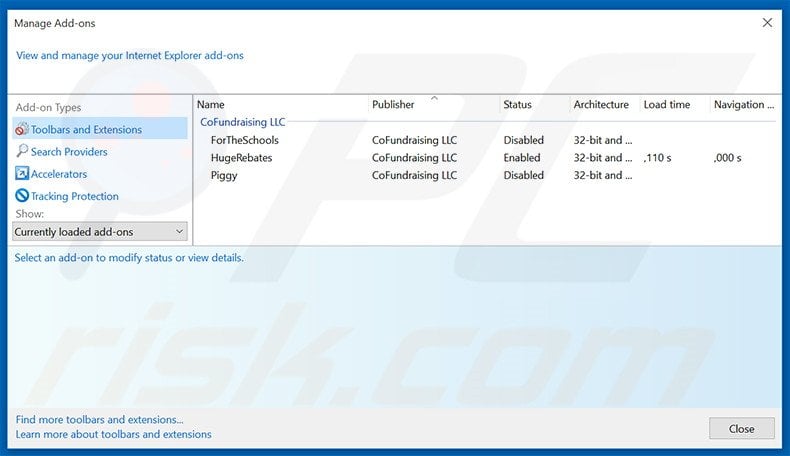790x456 pixels.
Task: Select Toolbars and Extensions add-on type
Action: pyautogui.click(x=100, y=129)
